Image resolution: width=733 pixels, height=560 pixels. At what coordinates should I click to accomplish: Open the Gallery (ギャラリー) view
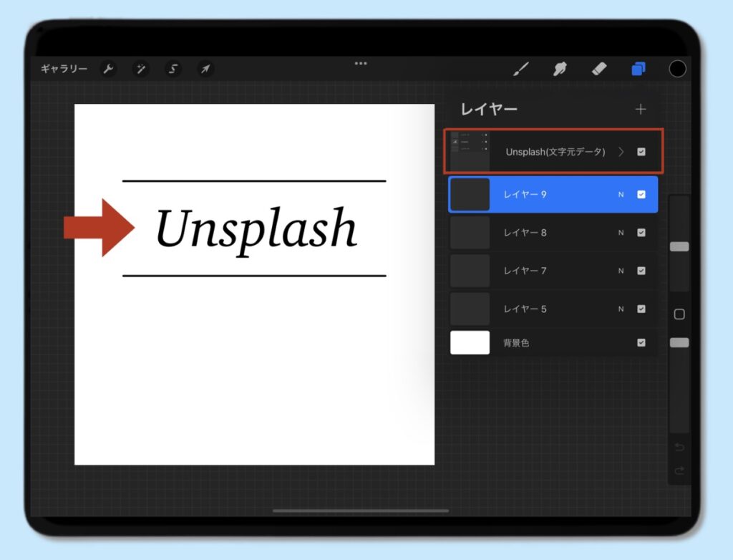click(x=64, y=69)
